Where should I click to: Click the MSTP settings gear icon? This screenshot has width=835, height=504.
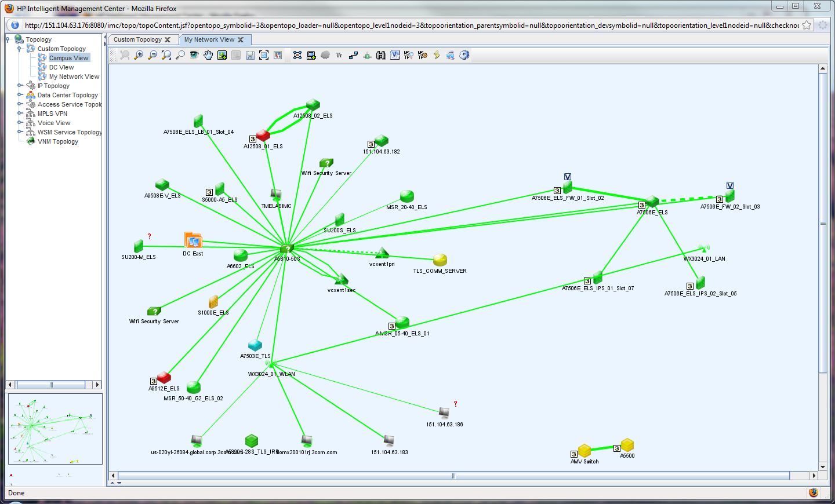click(x=423, y=55)
